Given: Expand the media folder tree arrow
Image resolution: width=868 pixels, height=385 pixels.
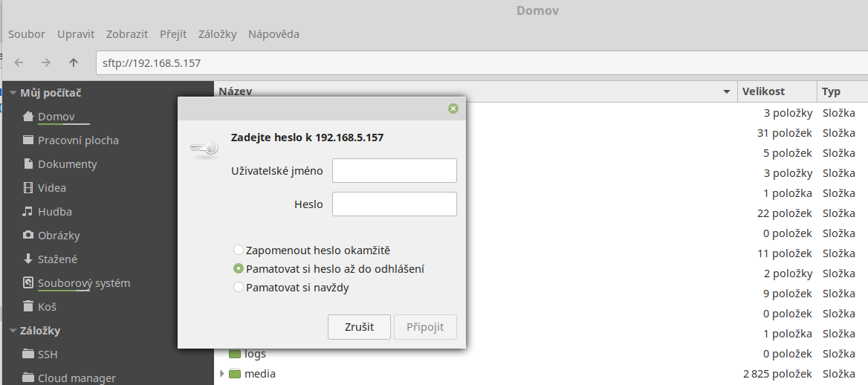Looking at the screenshot, I should coord(221,374).
